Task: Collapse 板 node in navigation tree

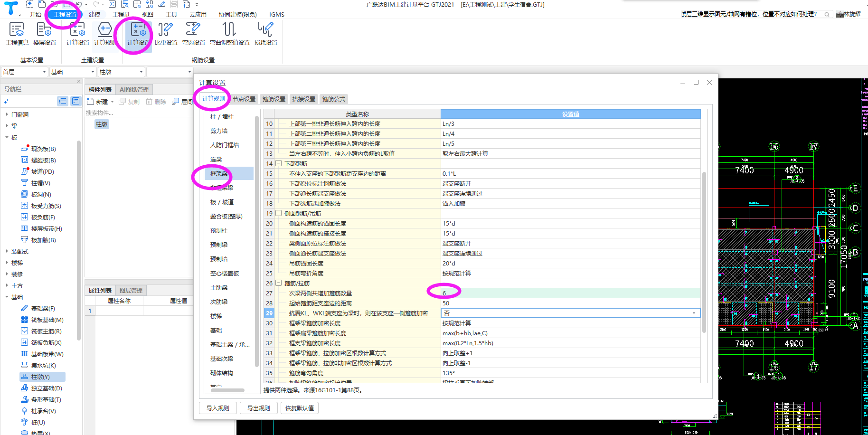Action: pos(7,137)
